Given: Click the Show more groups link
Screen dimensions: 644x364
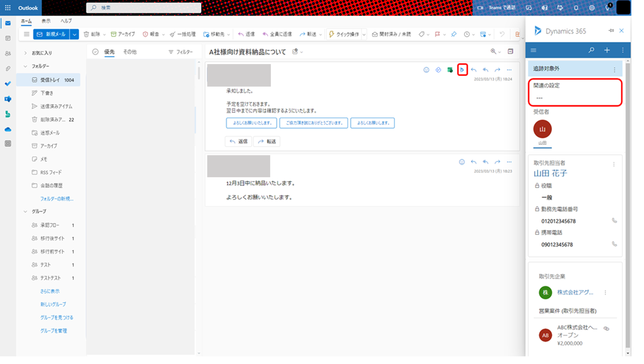Looking at the screenshot, I should (50, 291).
